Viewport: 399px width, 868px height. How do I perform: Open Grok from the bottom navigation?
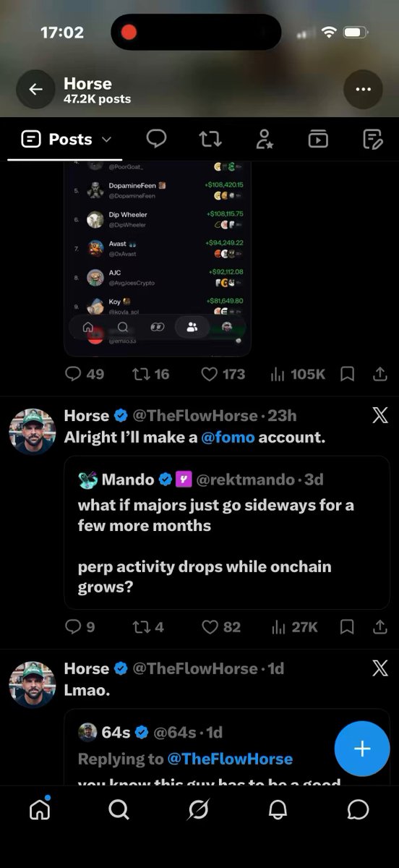coord(198,809)
